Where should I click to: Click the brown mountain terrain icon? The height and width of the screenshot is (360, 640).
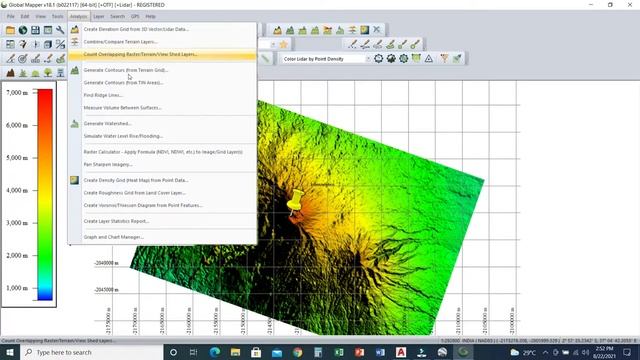point(10,73)
